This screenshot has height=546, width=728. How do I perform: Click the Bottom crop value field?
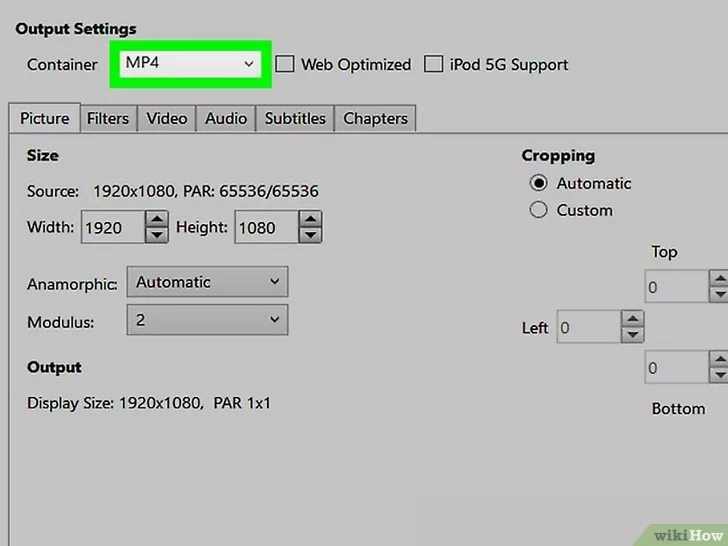click(x=677, y=367)
